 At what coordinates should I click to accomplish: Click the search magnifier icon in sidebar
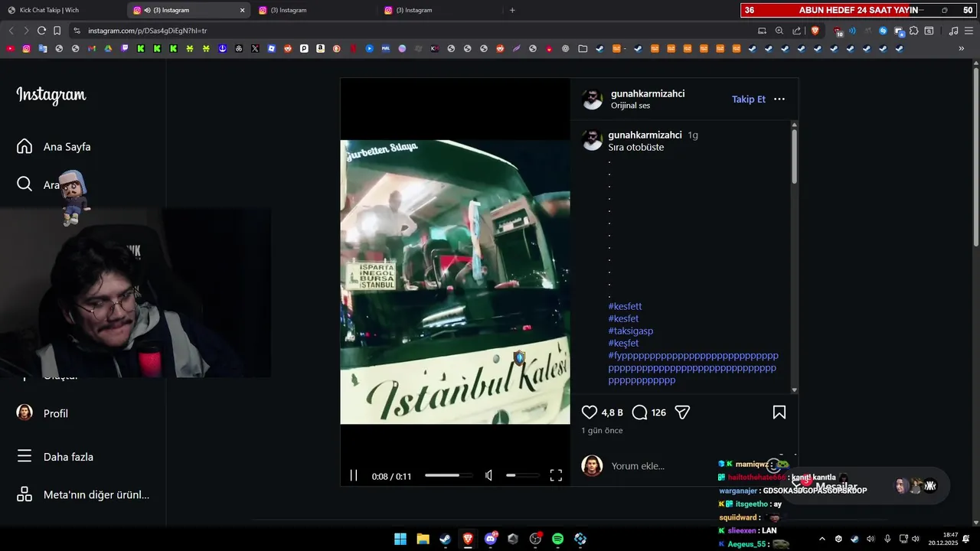pyautogui.click(x=24, y=184)
